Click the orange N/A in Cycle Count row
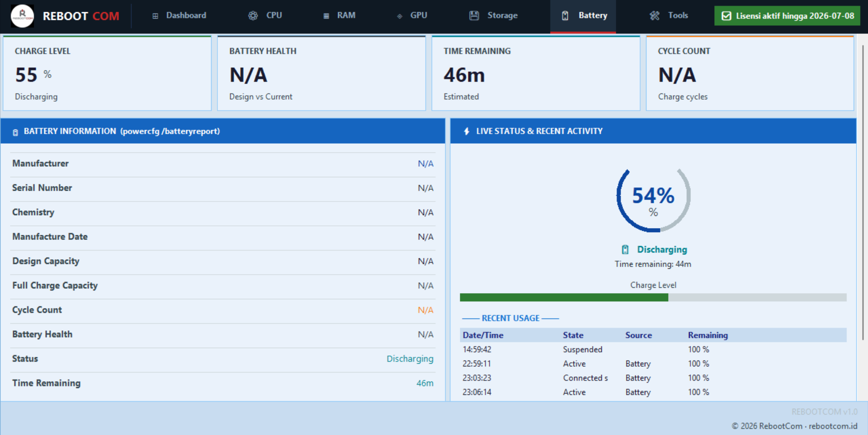Image resolution: width=868 pixels, height=435 pixels. coord(425,310)
